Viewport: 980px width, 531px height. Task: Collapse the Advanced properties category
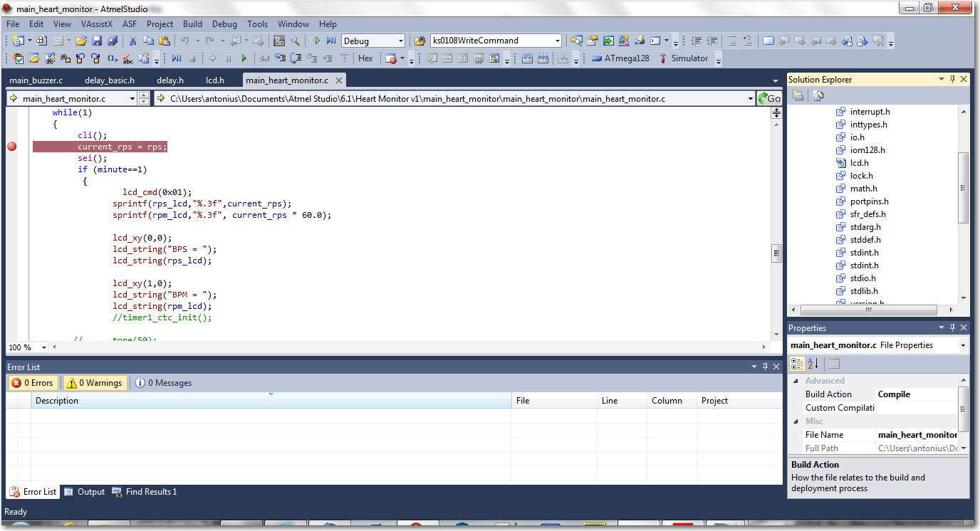click(x=797, y=381)
